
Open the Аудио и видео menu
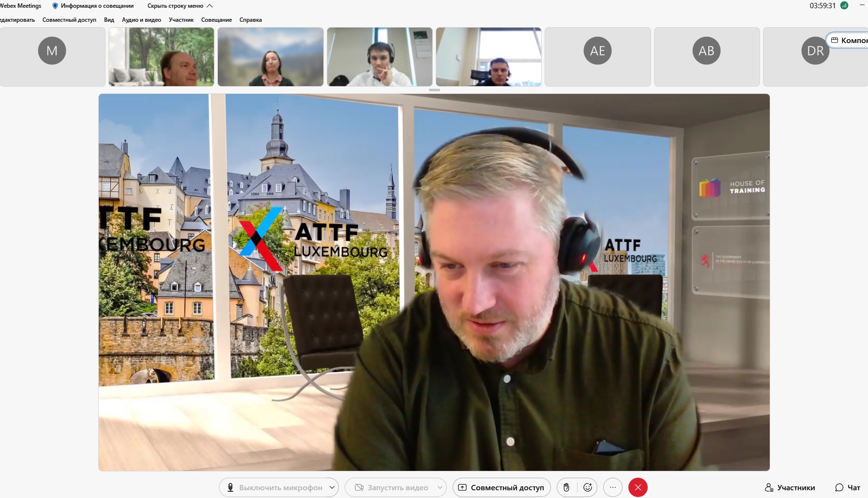(x=141, y=20)
